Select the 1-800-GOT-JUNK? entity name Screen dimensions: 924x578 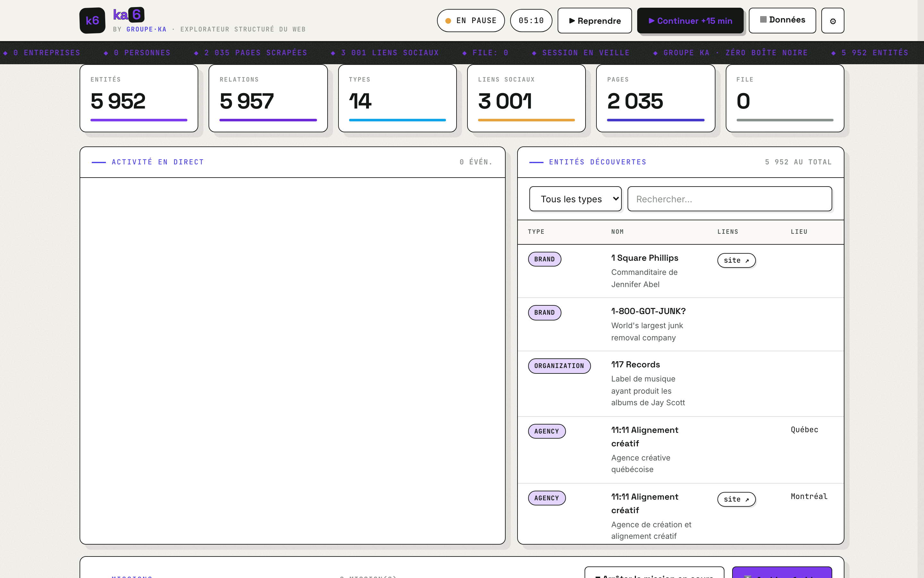click(648, 311)
